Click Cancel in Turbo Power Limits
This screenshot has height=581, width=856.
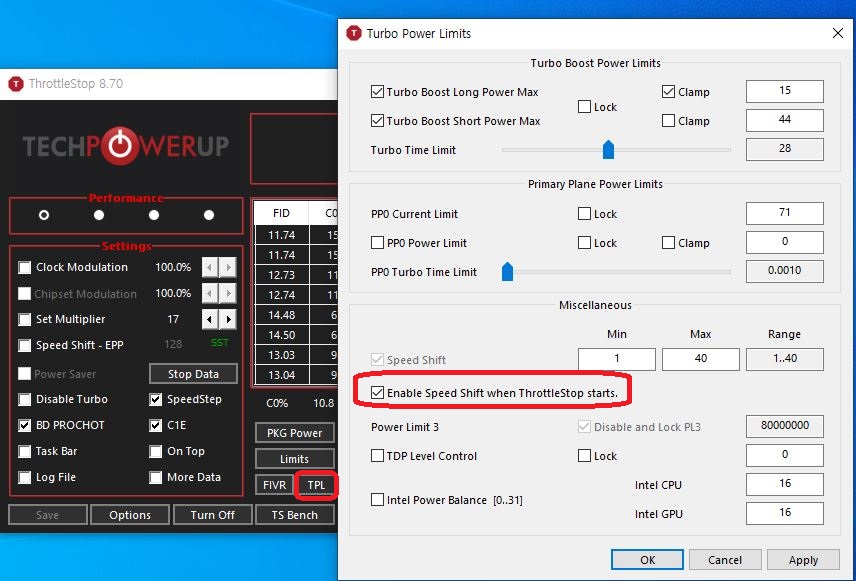coord(725,560)
